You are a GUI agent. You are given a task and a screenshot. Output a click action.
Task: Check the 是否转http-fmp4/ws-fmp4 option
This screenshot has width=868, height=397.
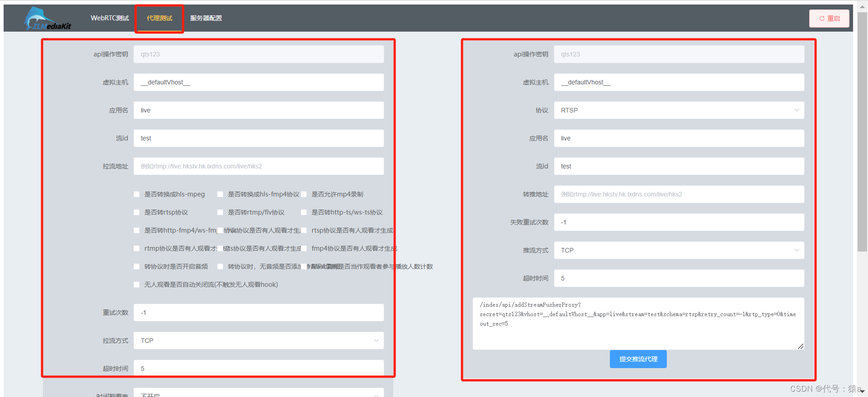click(137, 230)
